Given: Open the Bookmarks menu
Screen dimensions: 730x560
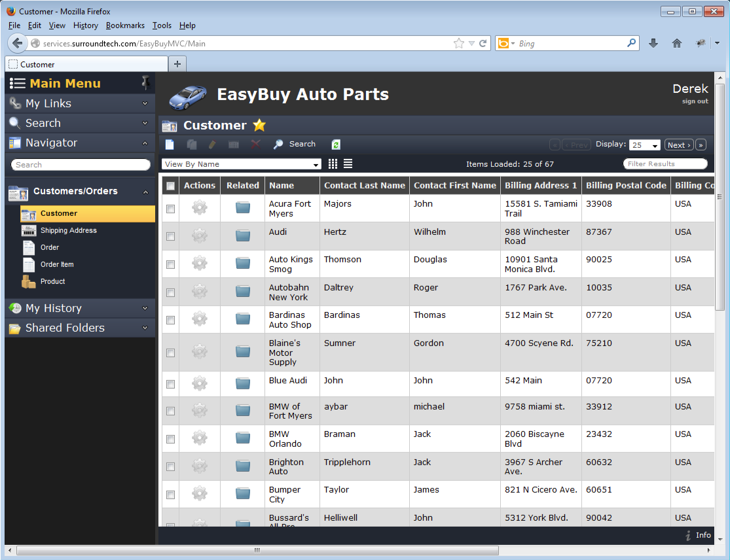Looking at the screenshot, I should pyautogui.click(x=125, y=26).
